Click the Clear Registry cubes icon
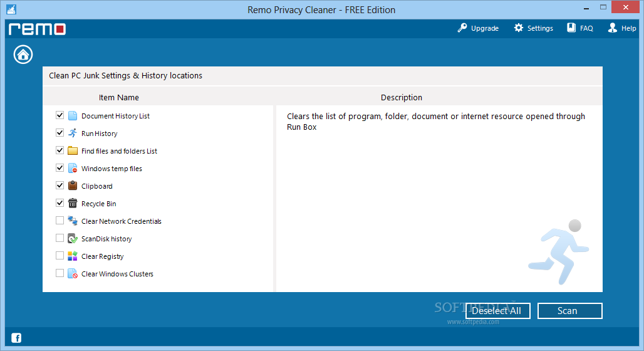 pos(73,256)
